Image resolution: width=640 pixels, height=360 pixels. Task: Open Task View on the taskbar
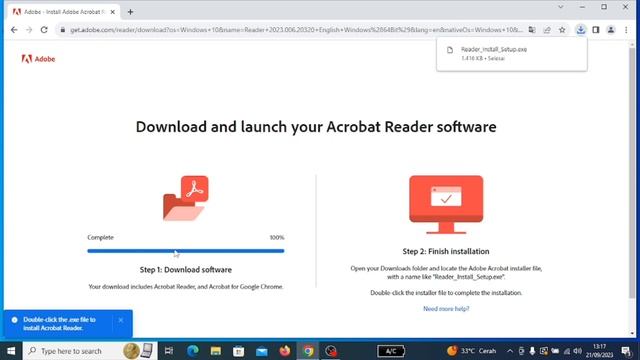(169, 351)
